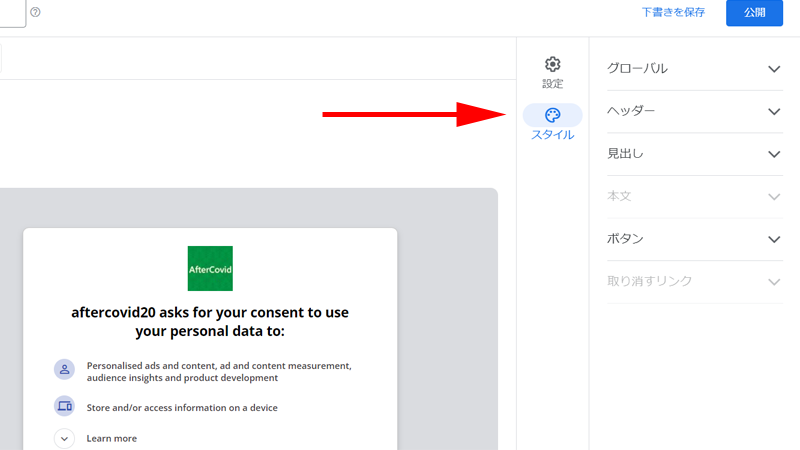Click the input field beside the help icon
Viewport: 800px width, 450px height.
[x=13, y=13]
